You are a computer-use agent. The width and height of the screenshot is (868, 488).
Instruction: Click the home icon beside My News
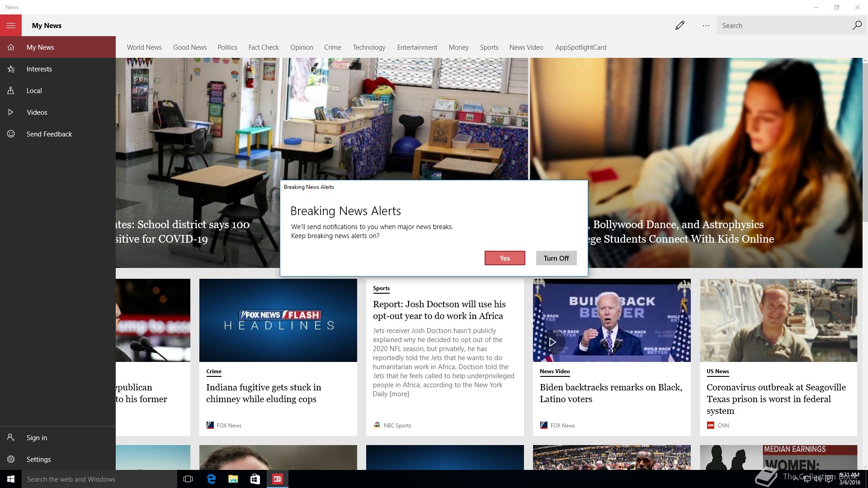pyautogui.click(x=11, y=47)
